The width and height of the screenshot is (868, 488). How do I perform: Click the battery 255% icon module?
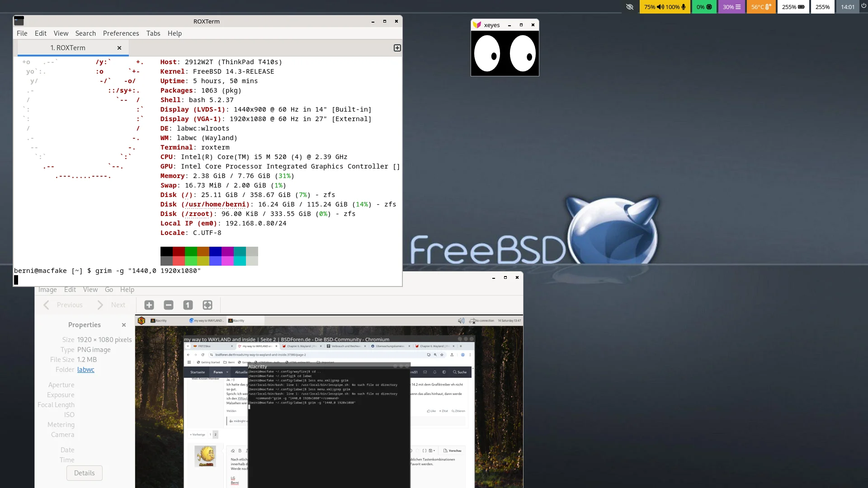tap(793, 7)
